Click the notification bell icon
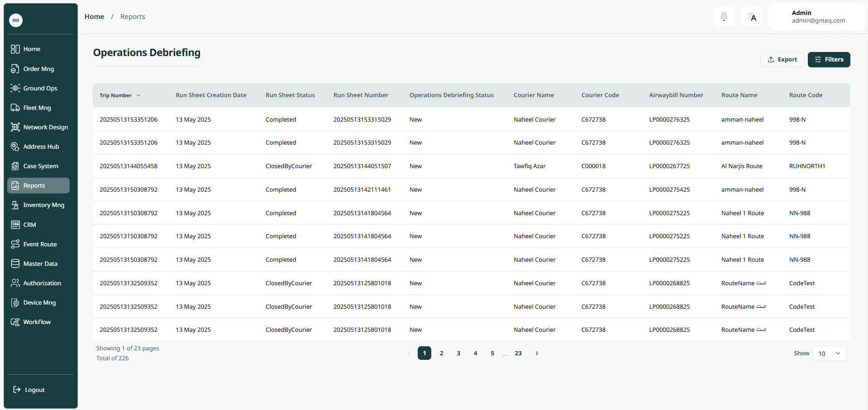Image resolution: width=868 pixels, height=410 pixels. (x=724, y=17)
